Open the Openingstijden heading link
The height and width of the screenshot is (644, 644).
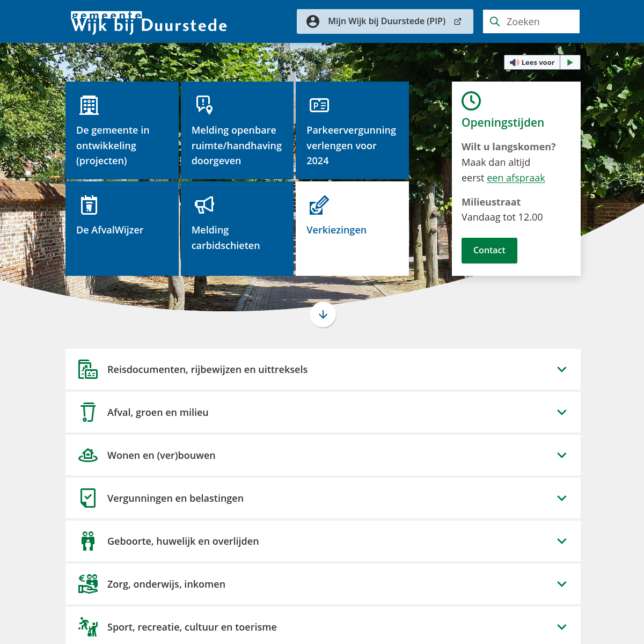[x=503, y=122]
